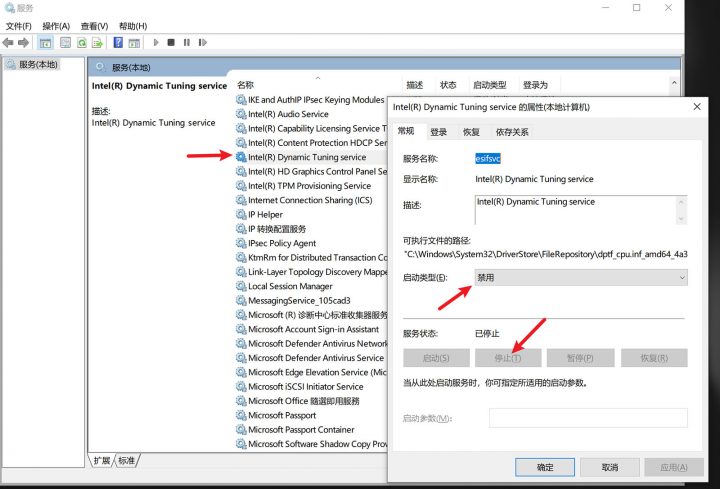Screen dimensions: 720x489
Task: Click the Start Service play icon
Action: click(156, 43)
